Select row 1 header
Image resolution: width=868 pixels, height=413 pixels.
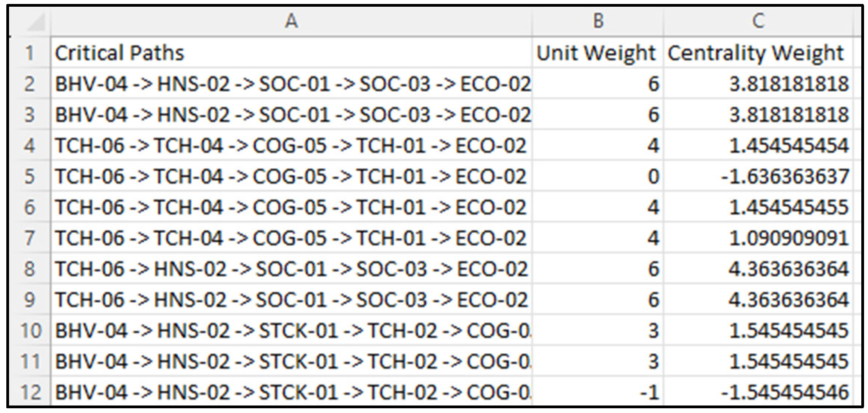(30, 53)
